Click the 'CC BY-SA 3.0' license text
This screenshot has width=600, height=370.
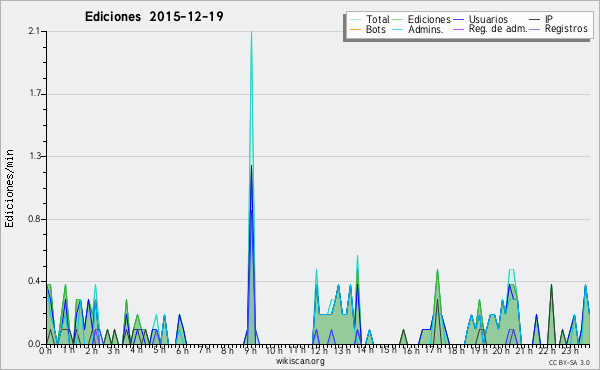pyautogui.click(x=569, y=362)
